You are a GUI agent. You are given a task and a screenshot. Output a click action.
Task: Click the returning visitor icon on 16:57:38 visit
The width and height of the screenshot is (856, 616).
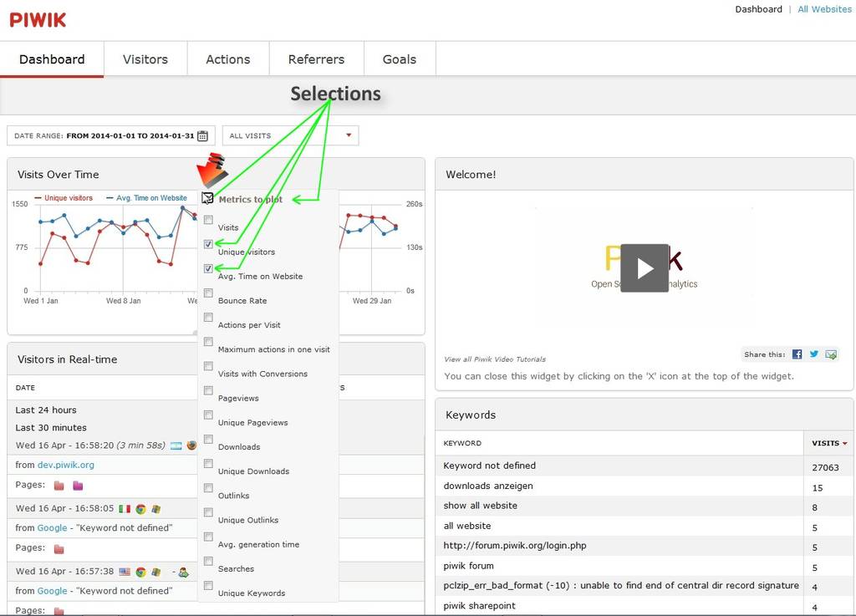(x=183, y=573)
